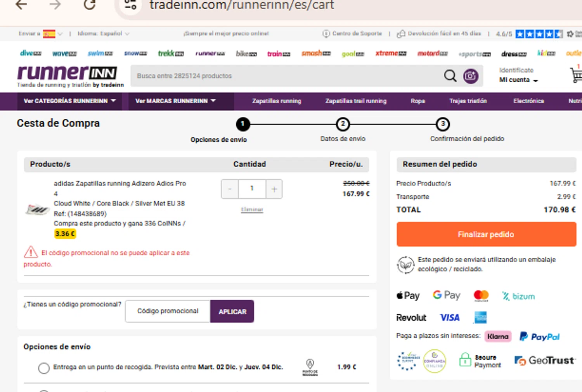Click the tradeinn.com cart URL
The image size is (582, 392).
click(242, 5)
